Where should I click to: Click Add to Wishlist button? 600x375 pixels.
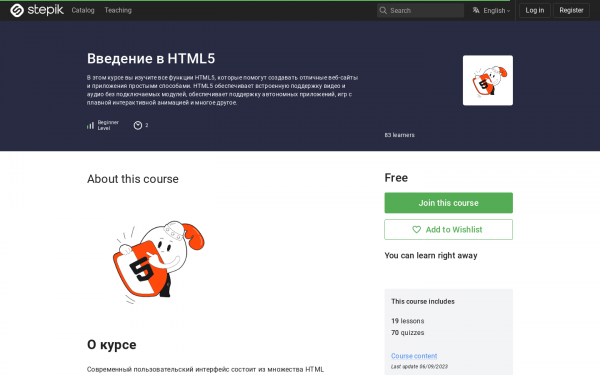tap(448, 230)
